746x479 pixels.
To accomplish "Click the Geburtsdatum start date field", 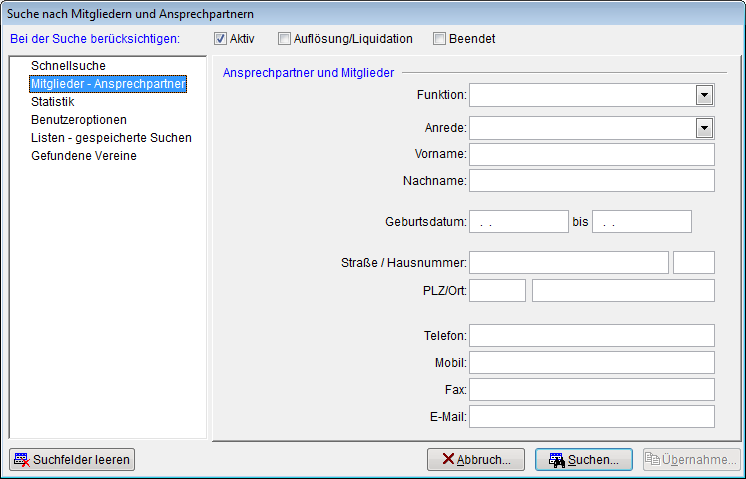I will [x=518, y=222].
